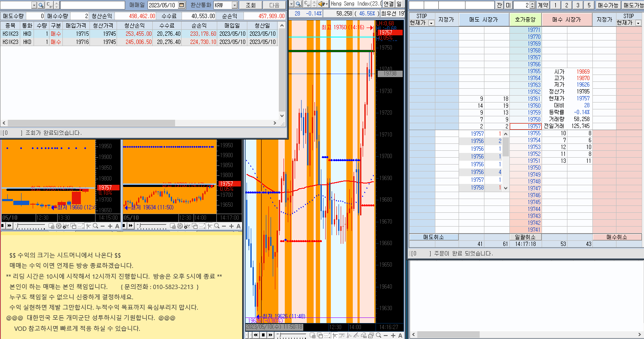Fast-forward the 19660-low mini chart
Viewport: 644px width, 339px height.
click(x=9, y=226)
